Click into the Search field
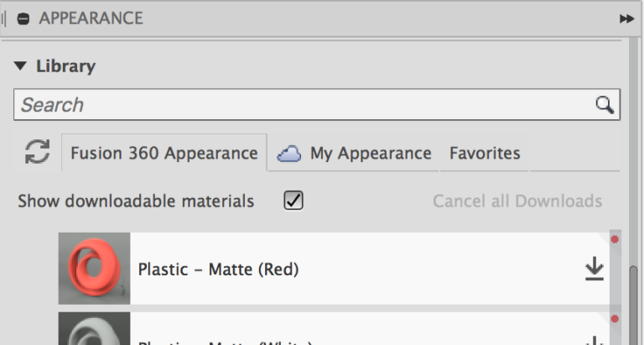Viewport: 644px width, 345px height. pyautogui.click(x=302, y=105)
